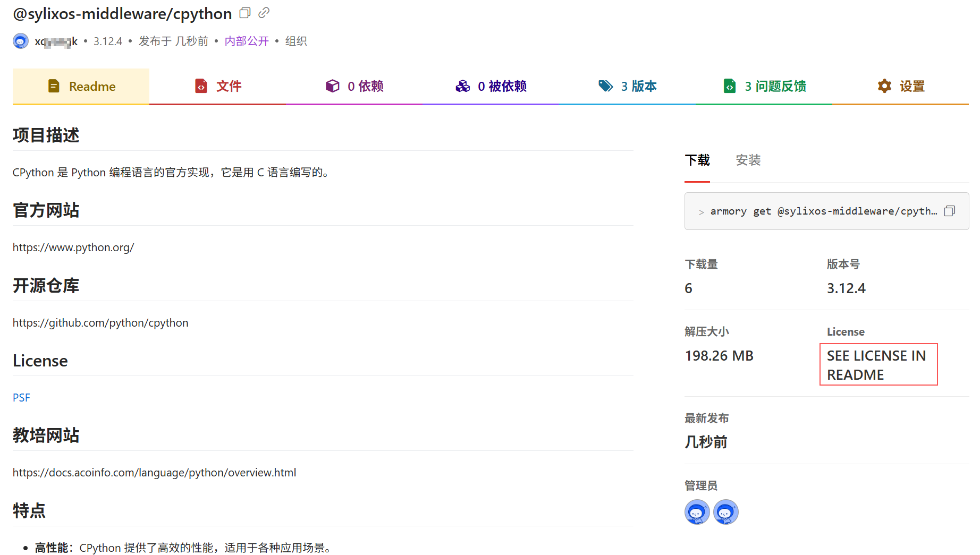Open the 3 问题反馈 tab

click(x=764, y=86)
